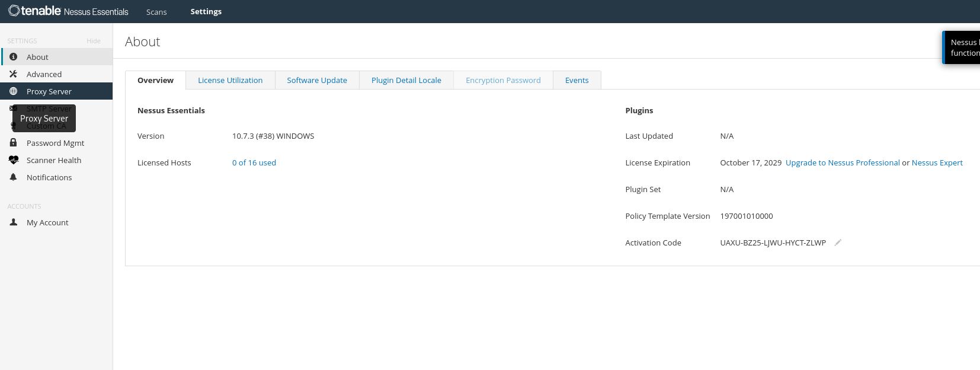Switch to Events tab

tap(577, 80)
